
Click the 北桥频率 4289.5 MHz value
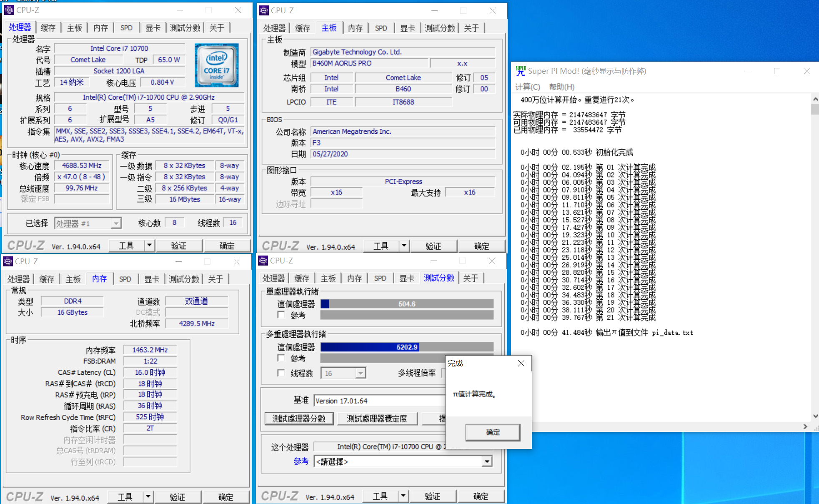click(x=197, y=323)
